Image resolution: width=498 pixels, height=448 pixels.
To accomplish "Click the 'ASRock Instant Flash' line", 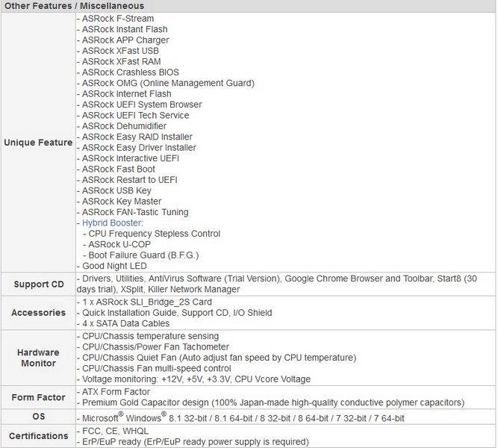I will [x=122, y=29].
